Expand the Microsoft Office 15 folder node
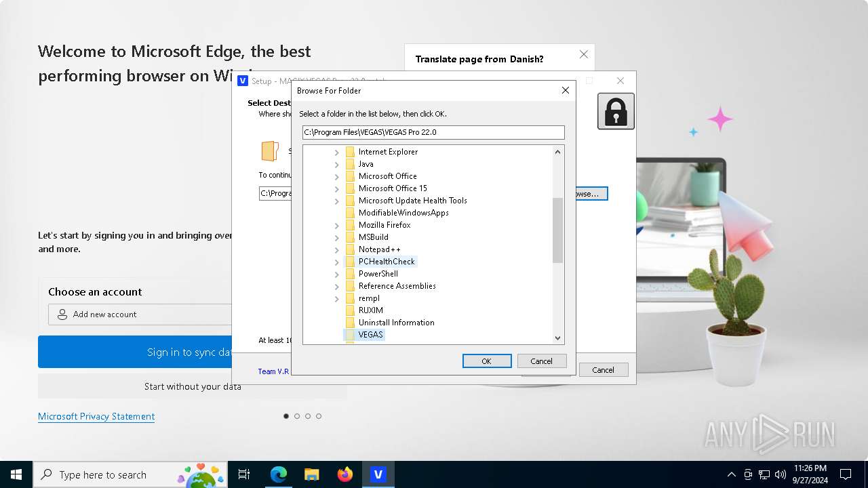 tap(336, 188)
